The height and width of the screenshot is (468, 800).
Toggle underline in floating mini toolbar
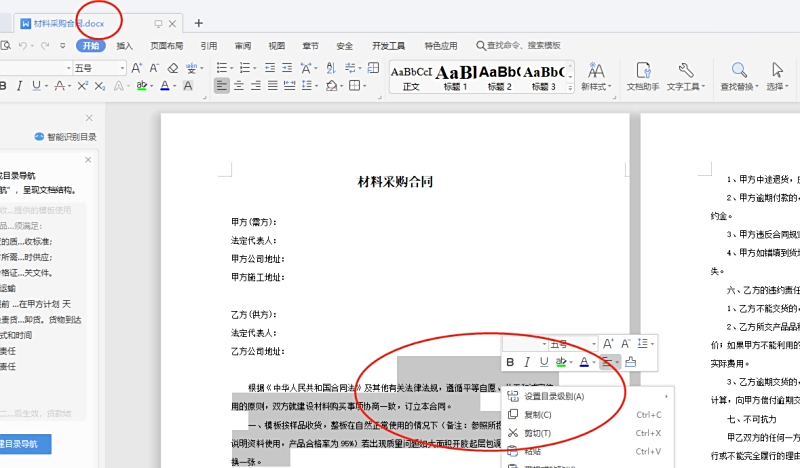(544, 362)
